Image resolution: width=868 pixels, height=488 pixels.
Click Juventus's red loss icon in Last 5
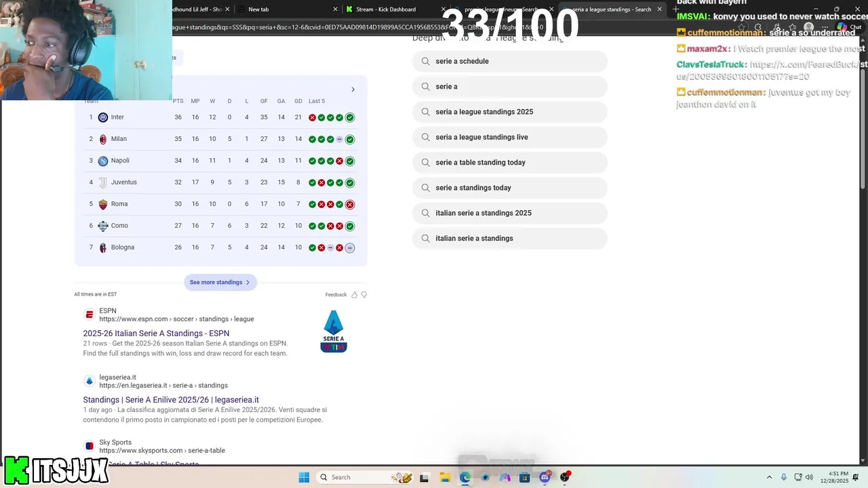pos(321,183)
